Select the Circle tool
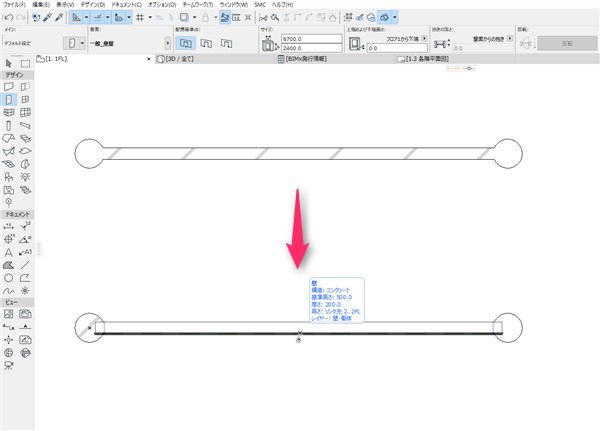The width and height of the screenshot is (600, 431). click(x=8, y=278)
